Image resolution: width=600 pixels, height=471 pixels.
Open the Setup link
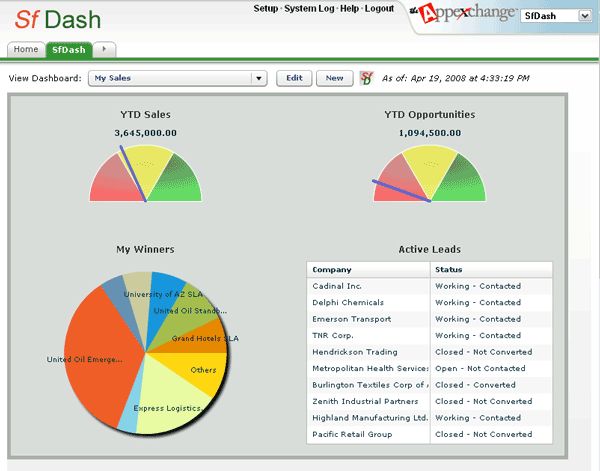pyautogui.click(x=266, y=8)
